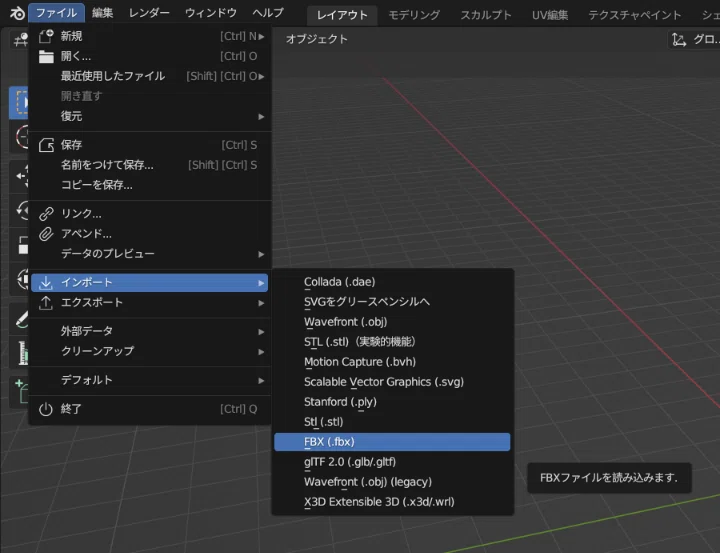Expand the 外部データ submenu
Image resolution: width=720 pixels, height=553 pixels.
click(150, 331)
